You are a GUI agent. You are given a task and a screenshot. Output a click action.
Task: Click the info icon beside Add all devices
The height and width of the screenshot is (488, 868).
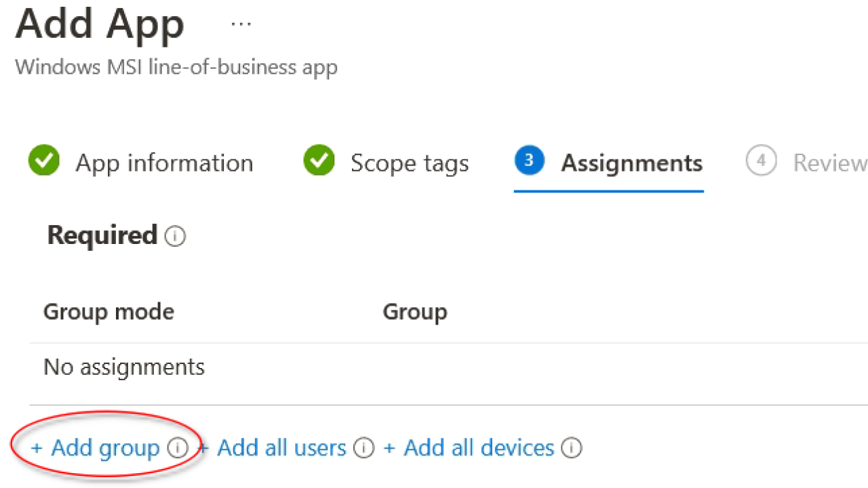[x=572, y=448]
